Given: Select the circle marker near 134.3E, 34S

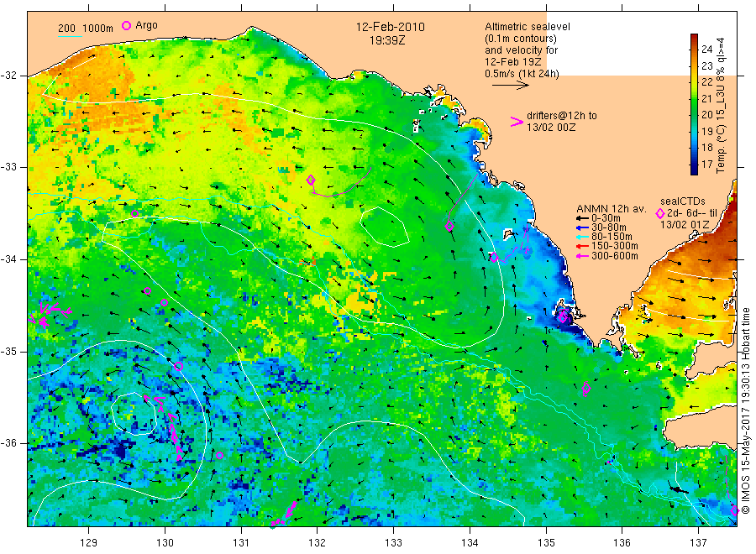Looking at the screenshot, I should 494,257.
